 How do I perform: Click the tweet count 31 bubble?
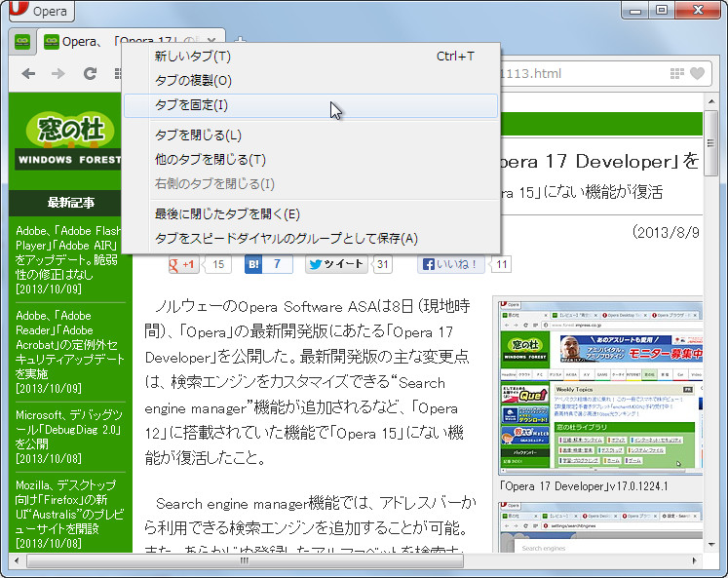point(383,264)
